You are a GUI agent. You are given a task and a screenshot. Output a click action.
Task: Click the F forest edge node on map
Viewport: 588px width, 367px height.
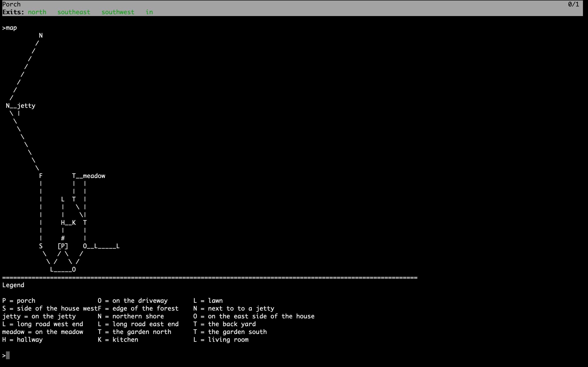point(41,176)
